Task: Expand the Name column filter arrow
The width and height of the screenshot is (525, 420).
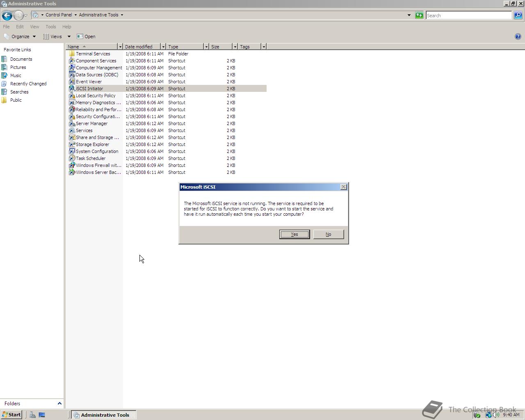Action: 120,47
